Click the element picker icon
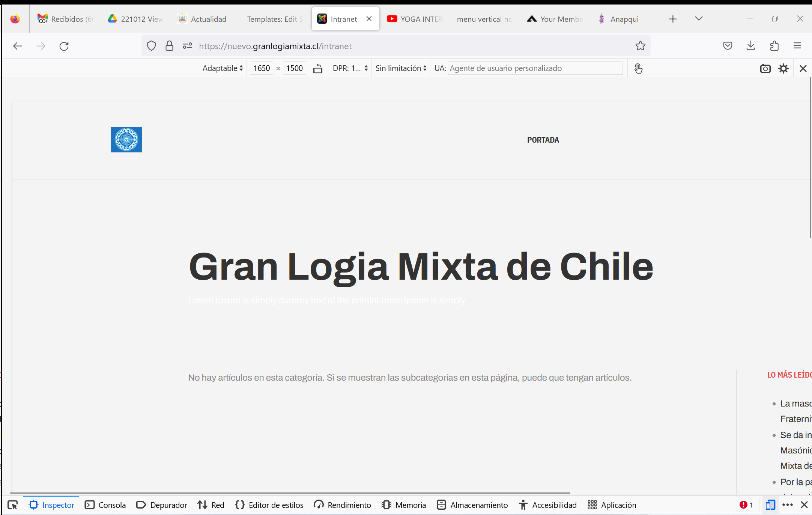Screen dimensions: 812x515 [13, 505]
